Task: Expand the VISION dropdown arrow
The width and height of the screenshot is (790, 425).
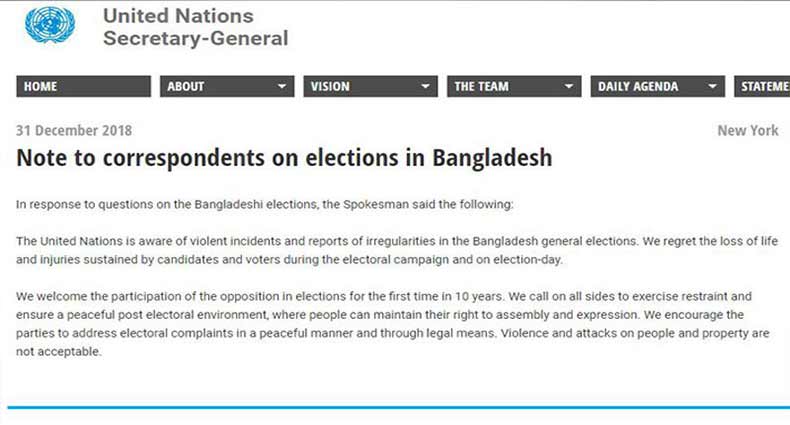Action: (x=426, y=87)
